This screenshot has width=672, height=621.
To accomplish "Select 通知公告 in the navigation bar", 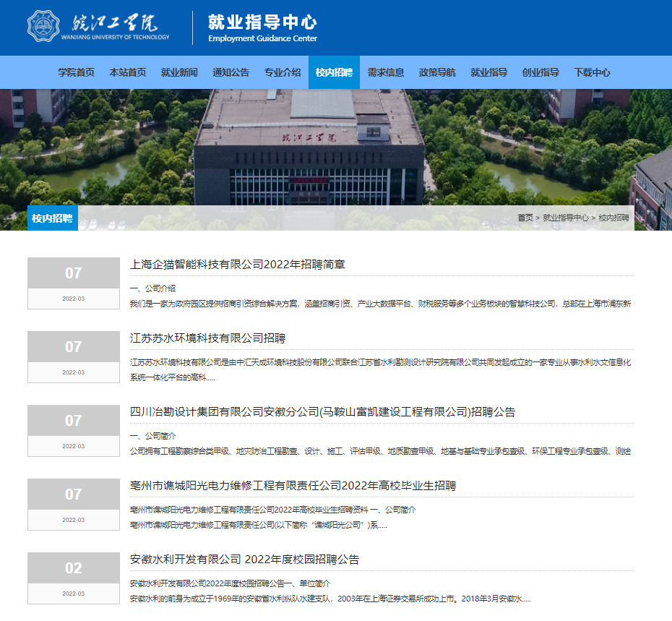I will [231, 72].
